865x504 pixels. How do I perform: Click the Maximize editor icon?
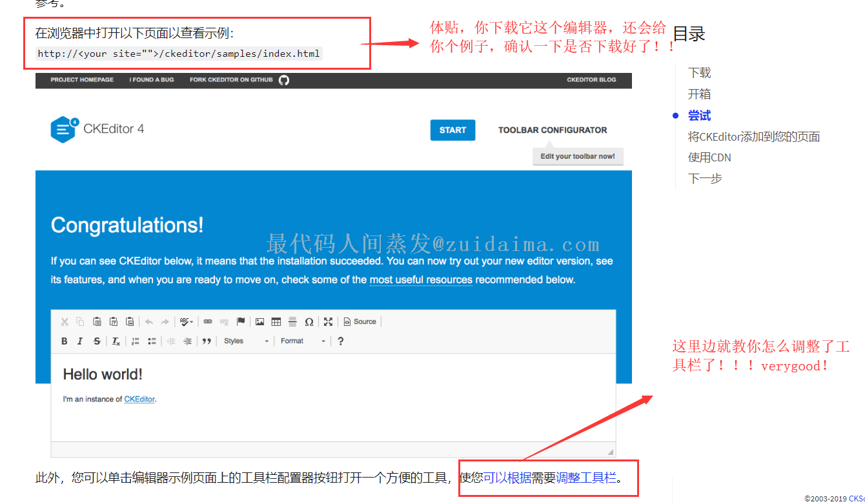[x=328, y=321]
